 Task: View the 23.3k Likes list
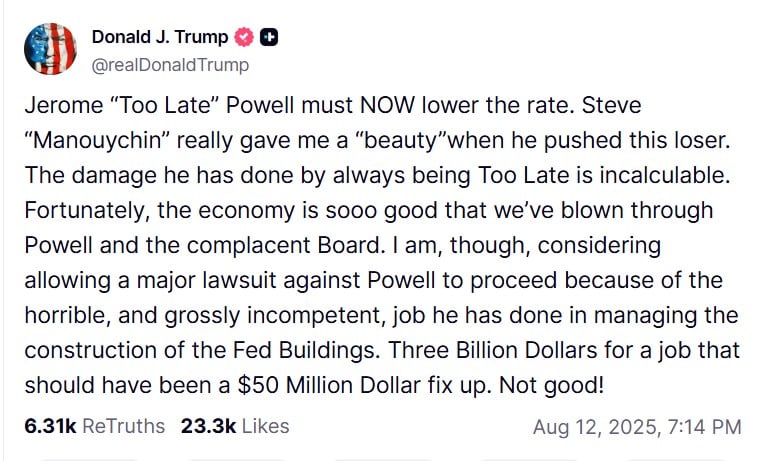(x=235, y=426)
